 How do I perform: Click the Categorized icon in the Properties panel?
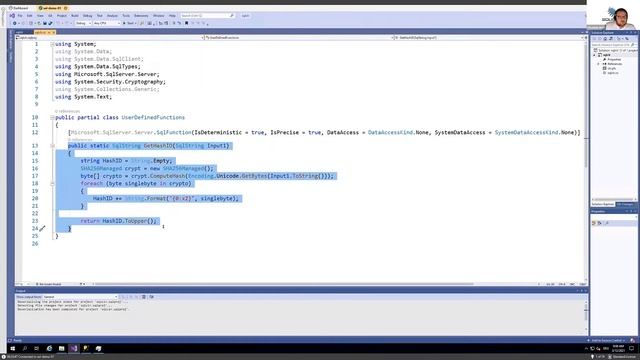[x=594, y=223]
